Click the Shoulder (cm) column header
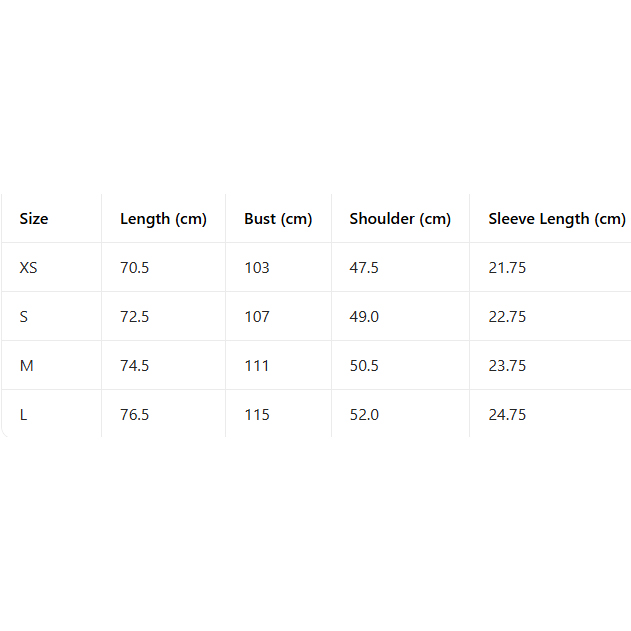This screenshot has width=631, height=631. 400,219
